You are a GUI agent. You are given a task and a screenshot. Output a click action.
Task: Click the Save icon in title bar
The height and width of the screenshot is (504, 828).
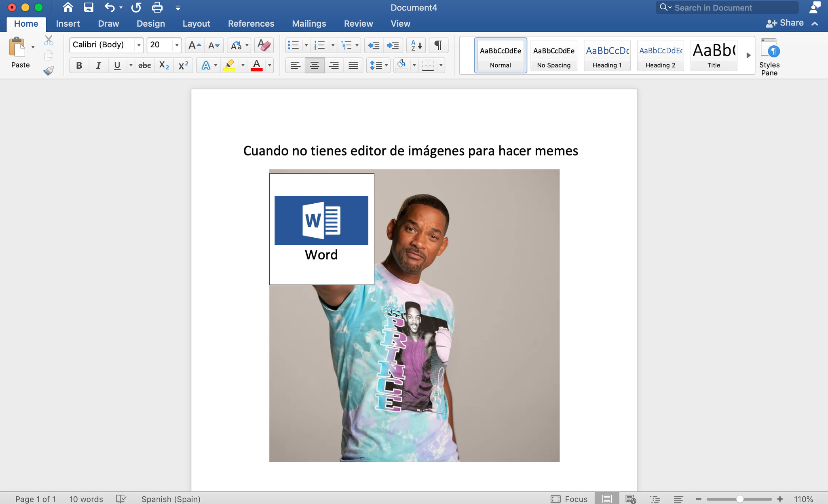click(x=88, y=7)
